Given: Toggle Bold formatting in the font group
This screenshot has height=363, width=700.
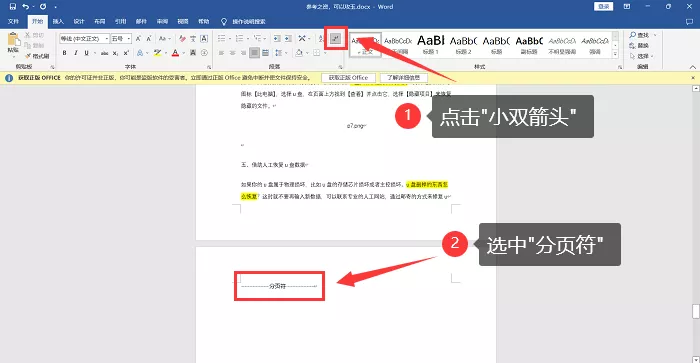Looking at the screenshot, I should [65, 53].
